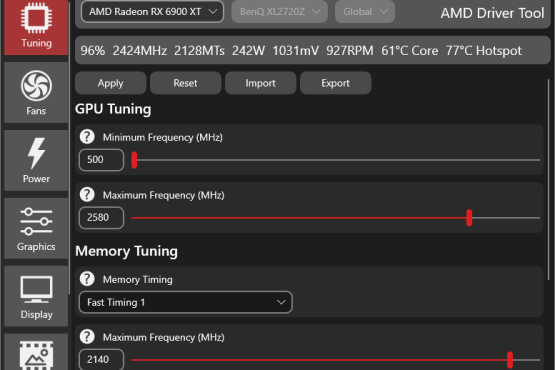Open the AMD Radeon RX 6900 XT dropdown

tap(153, 12)
